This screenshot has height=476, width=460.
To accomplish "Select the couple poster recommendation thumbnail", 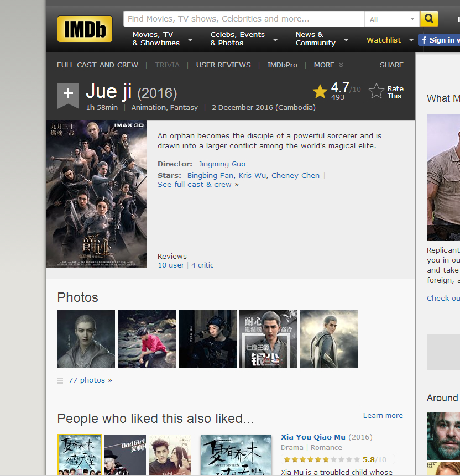I will [170, 455].
